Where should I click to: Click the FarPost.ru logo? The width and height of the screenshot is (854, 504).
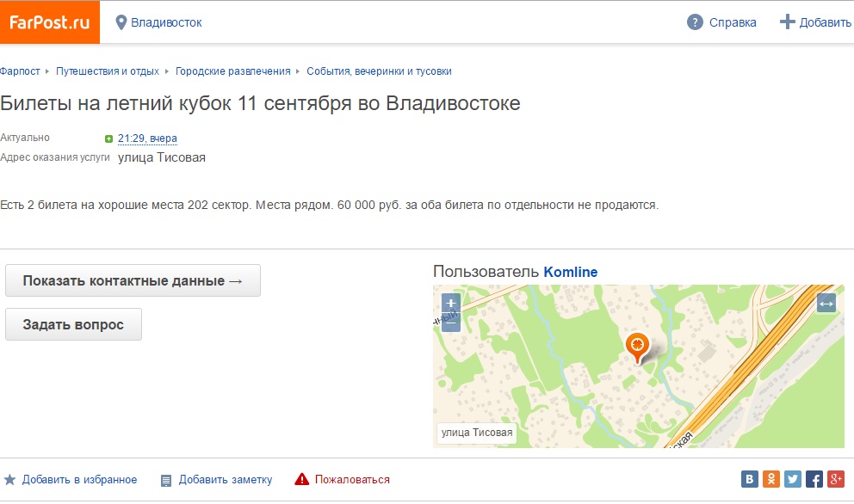pos(49,22)
